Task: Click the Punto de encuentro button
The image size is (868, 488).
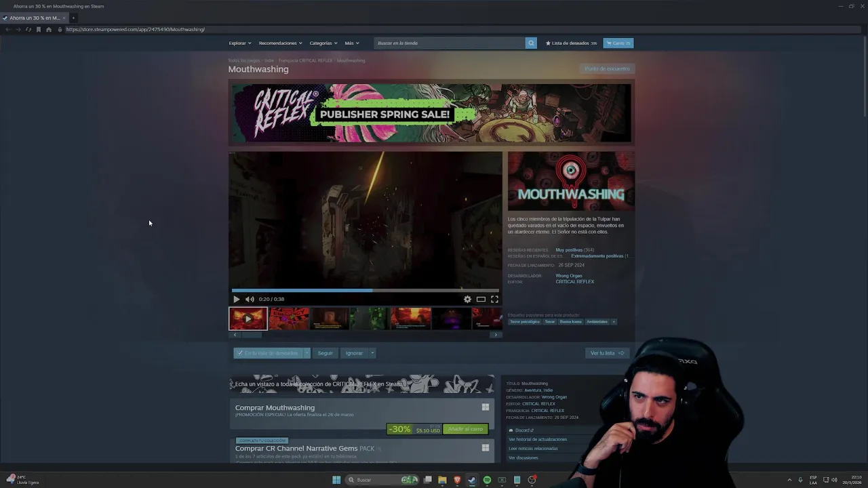Action: tap(607, 68)
